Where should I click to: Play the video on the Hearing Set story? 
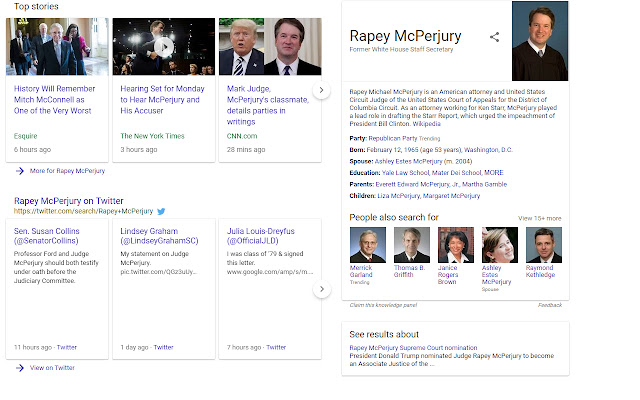point(164,47)
